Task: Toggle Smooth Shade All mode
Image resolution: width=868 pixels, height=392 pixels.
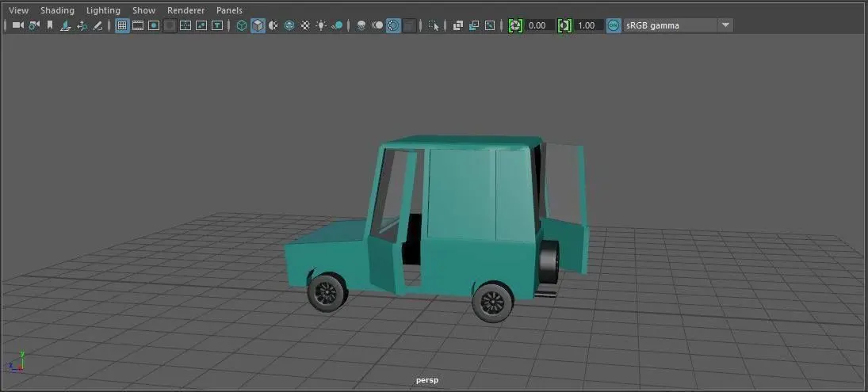Action: pos(258,25)
